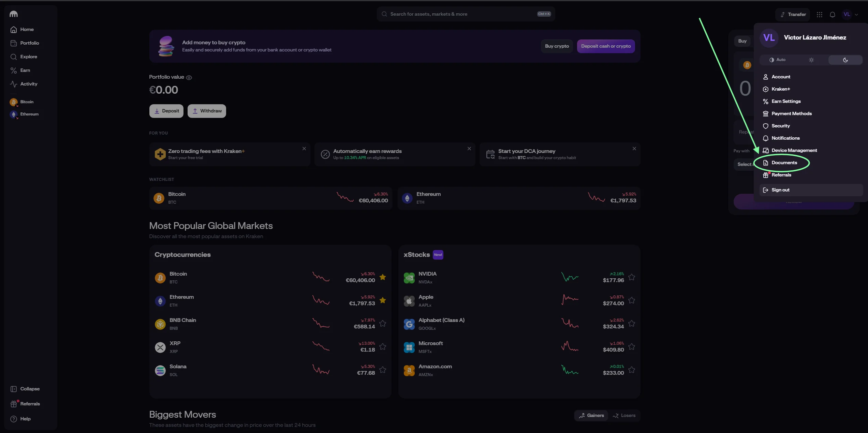868x433 pixels.
Task: Open Security in the profile menu
Action: click(x=781, y=126)
